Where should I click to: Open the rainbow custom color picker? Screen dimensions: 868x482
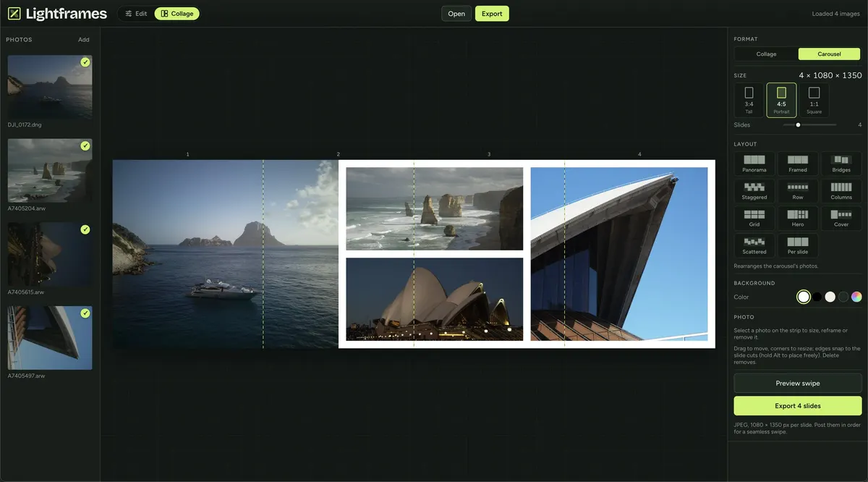(856, 297)
